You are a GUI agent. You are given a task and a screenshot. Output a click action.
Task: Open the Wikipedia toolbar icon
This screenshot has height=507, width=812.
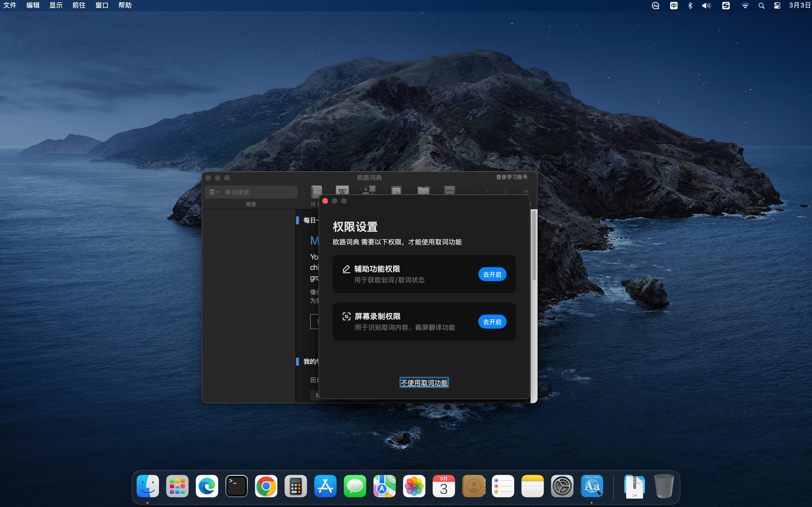(x=342, y=190)
